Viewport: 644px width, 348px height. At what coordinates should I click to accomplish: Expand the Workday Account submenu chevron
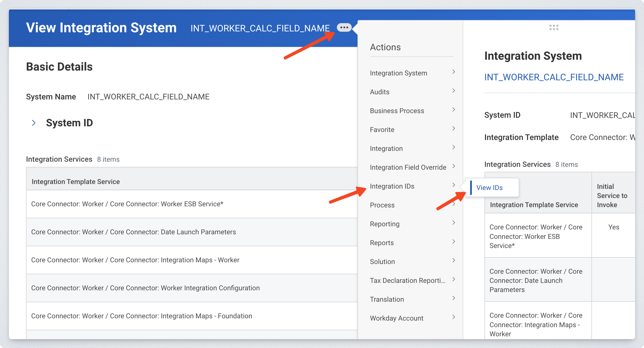coord(454,317)
